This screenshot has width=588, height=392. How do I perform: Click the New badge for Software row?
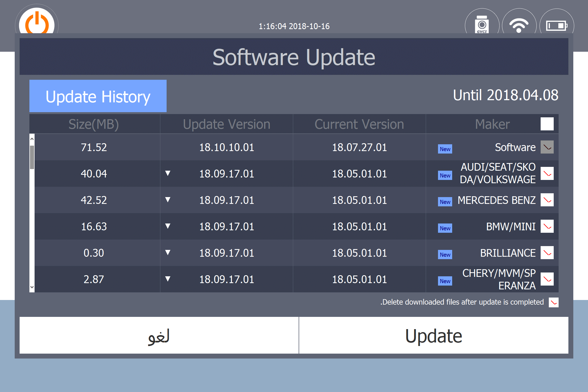445,149
